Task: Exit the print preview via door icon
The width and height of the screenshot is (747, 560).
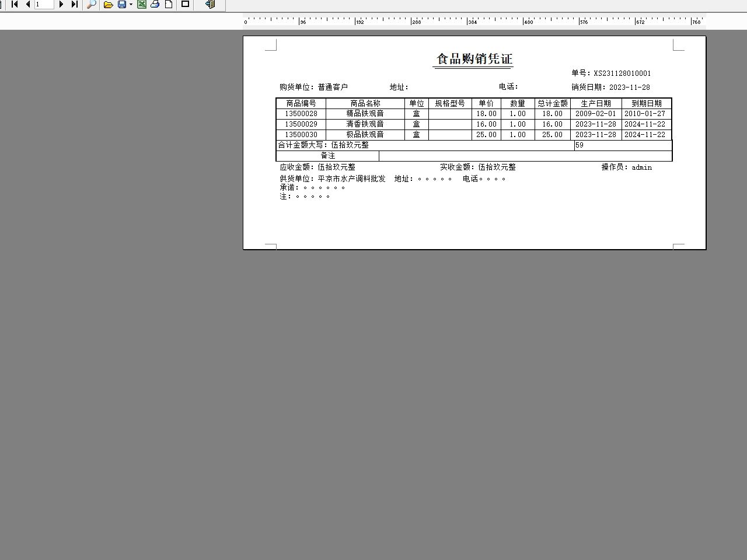Action: tap(210, 4)
